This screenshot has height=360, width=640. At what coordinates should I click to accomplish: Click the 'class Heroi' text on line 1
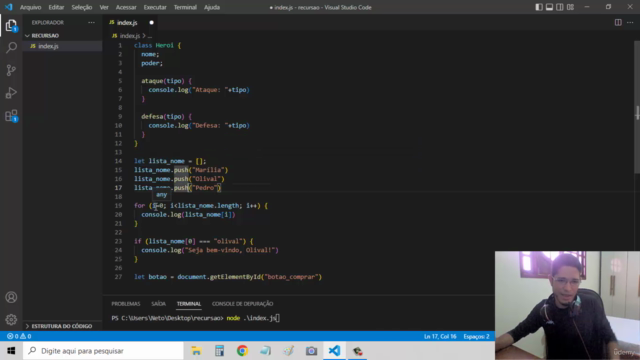[x=154, y=45]
